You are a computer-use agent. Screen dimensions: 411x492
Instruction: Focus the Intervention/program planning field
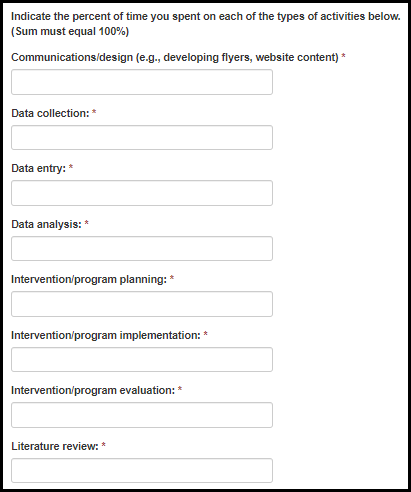[x=142, y=304]
